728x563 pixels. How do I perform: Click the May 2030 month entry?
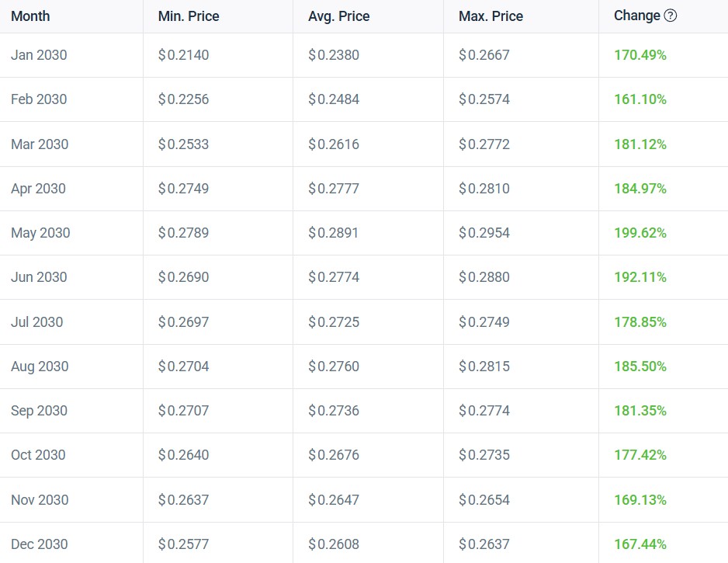click(40, 233)
